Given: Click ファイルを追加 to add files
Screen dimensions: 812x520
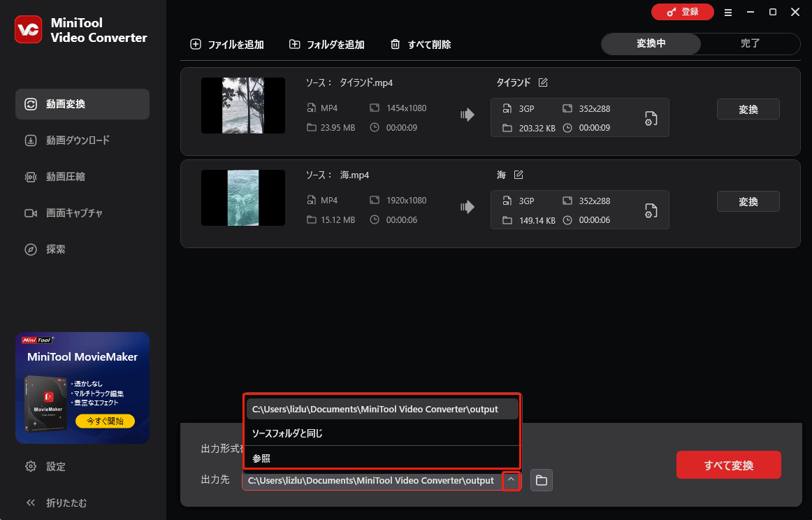Looking at the screenshot, I should click(x=227, y=45).
